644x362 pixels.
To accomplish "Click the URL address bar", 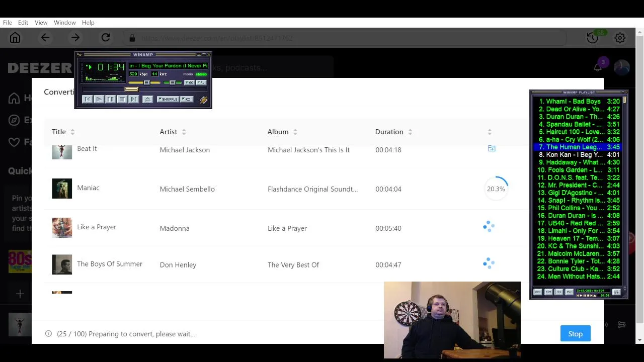I will [345, 38].
